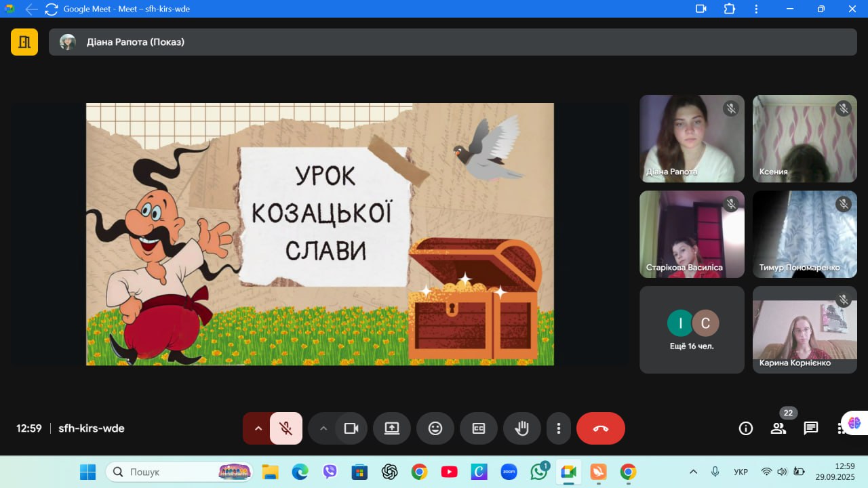The image size is (868, 488).
Task: Open the emoji reactions button
Action: tap(435, 428)
